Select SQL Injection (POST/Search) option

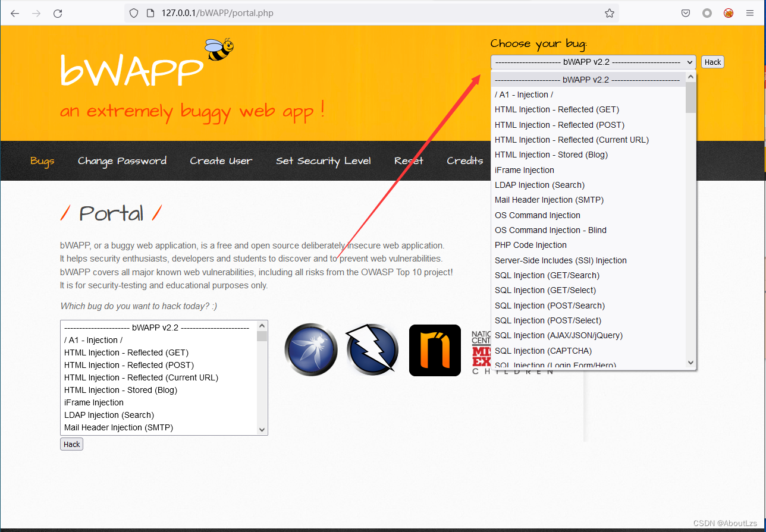pos(588,306)
